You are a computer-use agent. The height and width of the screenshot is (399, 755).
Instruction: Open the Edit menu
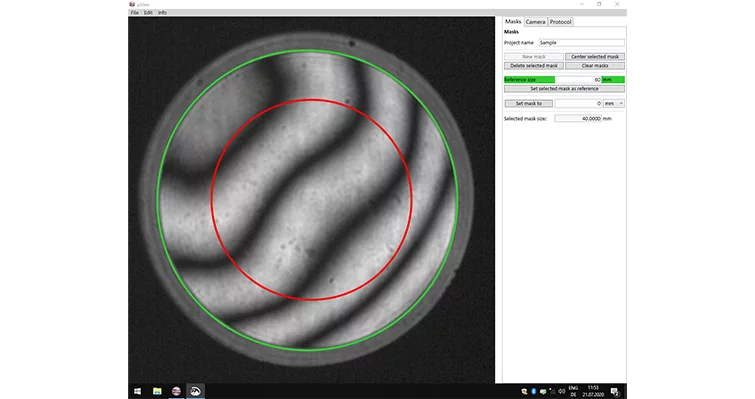pos(148,13)
